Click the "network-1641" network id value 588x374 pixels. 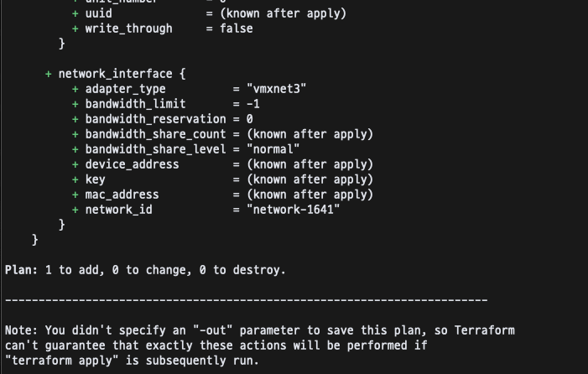(294, 210)
